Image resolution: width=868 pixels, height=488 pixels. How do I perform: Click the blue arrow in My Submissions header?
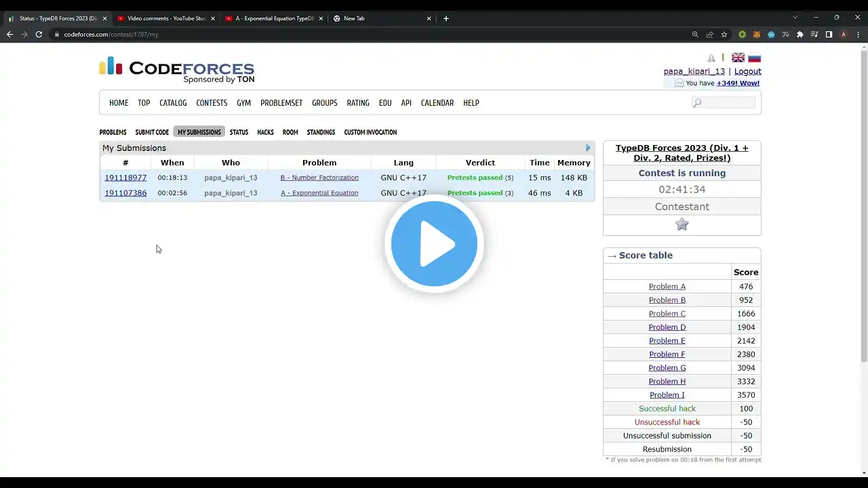pyautogui.click(x=588, y=148)
